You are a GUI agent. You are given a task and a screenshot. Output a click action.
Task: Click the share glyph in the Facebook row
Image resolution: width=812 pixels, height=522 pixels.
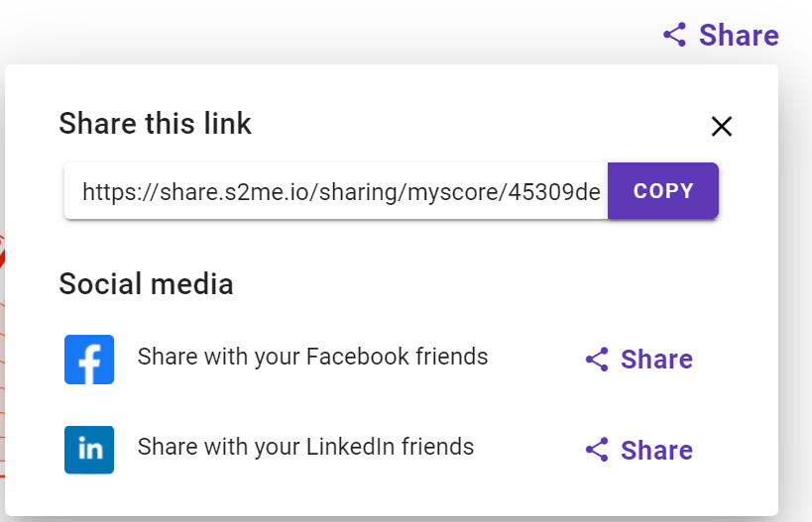click(597, 360)
